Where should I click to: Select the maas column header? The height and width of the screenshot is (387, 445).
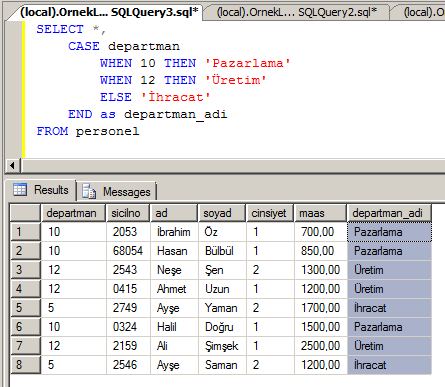point(321,213)
